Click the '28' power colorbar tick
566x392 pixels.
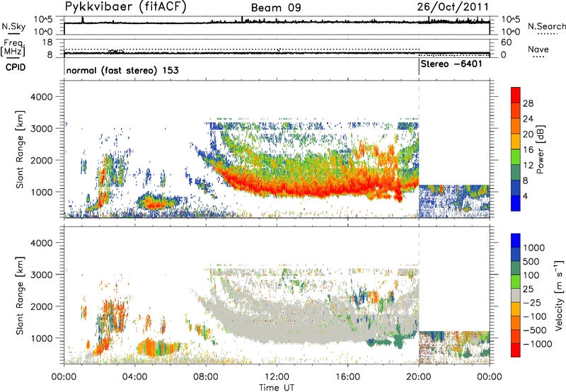(528, 103)
